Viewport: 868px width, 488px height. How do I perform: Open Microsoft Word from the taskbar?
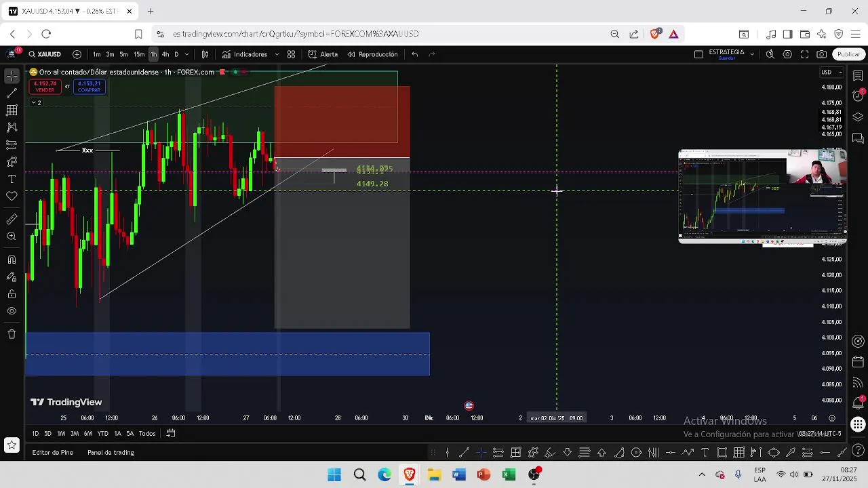[x=459, y=474]
